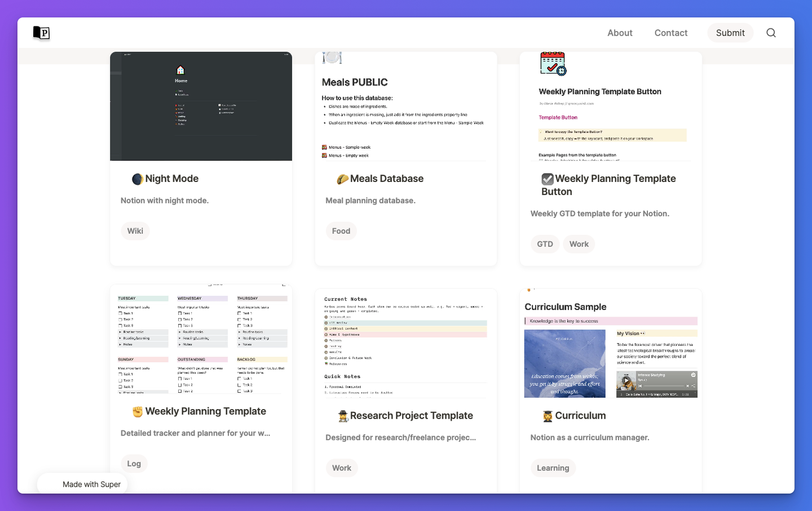Screen dimensions: 812x511
Task: Click the Submit button
Action: pyautogui.click(x=730, y=33)
